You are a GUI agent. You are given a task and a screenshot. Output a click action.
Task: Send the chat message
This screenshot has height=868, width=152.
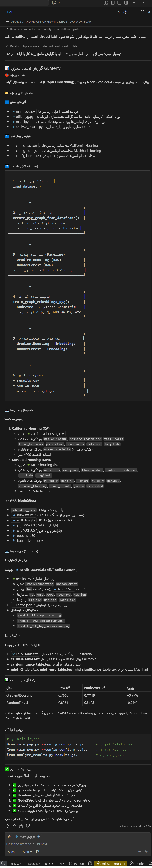[x=146, y=851]
